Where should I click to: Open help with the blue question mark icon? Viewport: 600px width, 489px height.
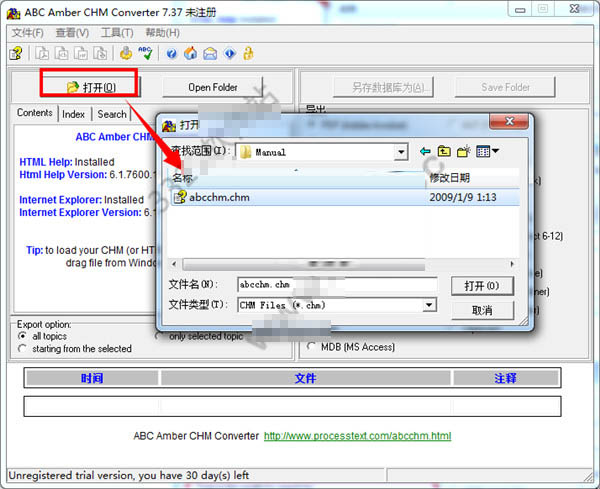point(171,54)
